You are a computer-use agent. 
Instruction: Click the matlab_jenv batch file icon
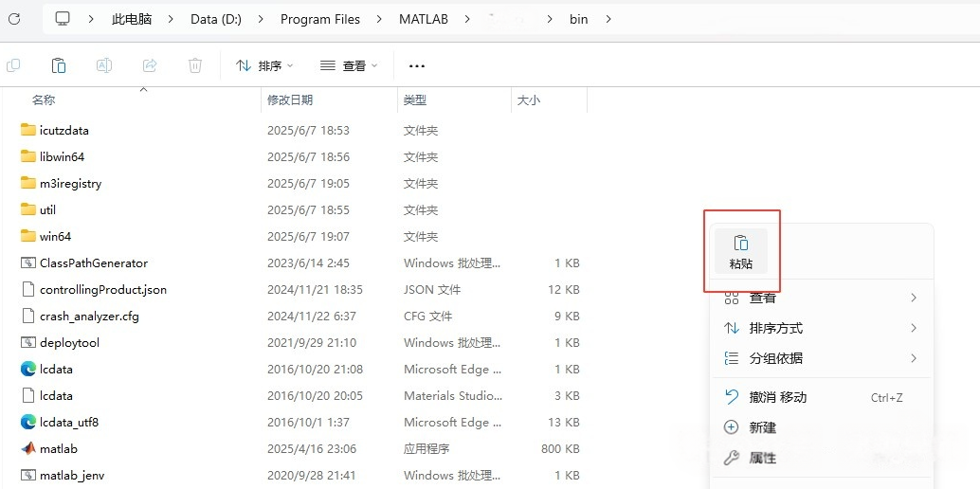coord(28,475)
